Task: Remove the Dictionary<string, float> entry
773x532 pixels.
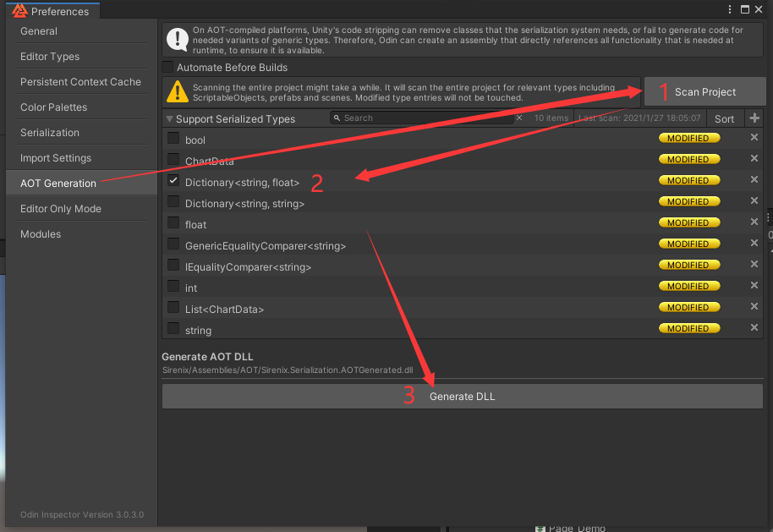Action: click(754, 180)
